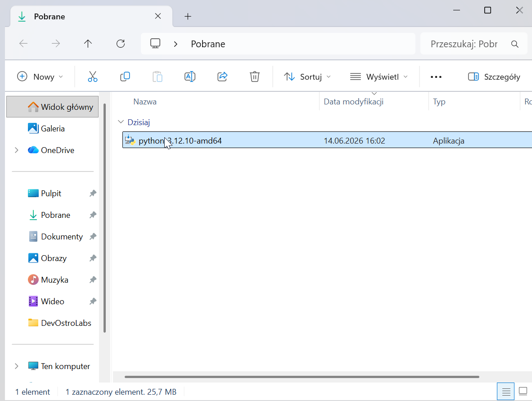Go back with the left arrow

point(23,43)
